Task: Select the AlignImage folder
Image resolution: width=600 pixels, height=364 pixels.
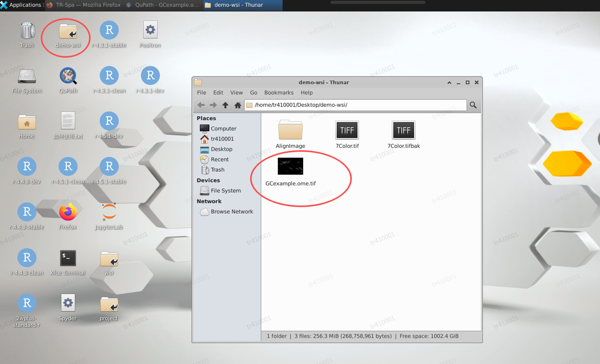Action: tap(290, 130)
